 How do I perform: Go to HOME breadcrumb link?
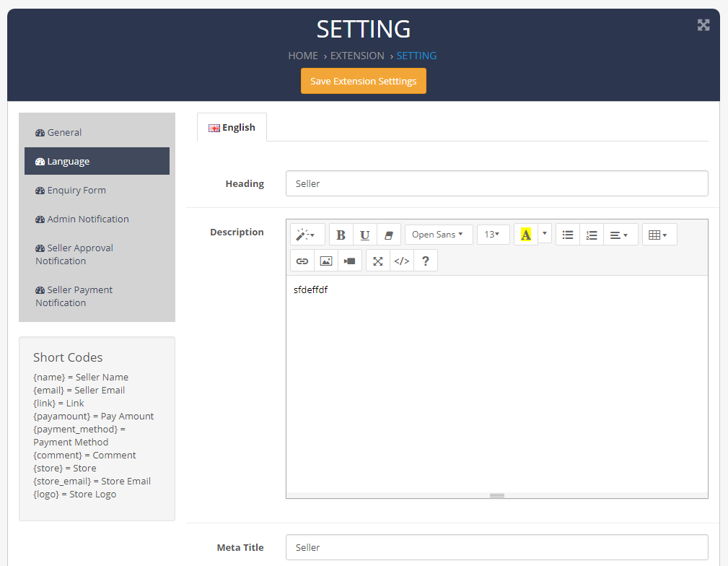point(303,56)
